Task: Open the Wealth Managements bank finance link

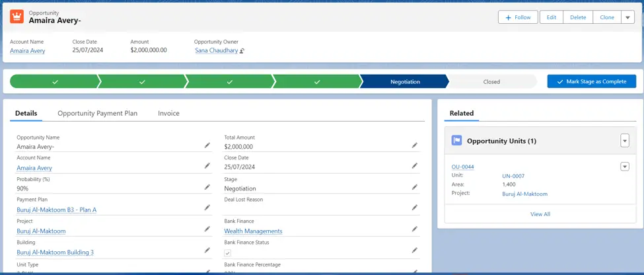Action: (x=253, y=231)
